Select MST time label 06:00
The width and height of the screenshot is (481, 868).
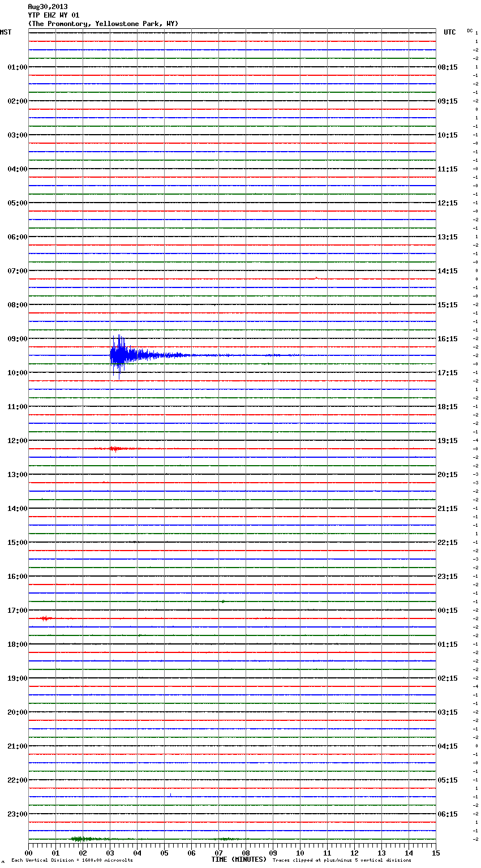18,237
